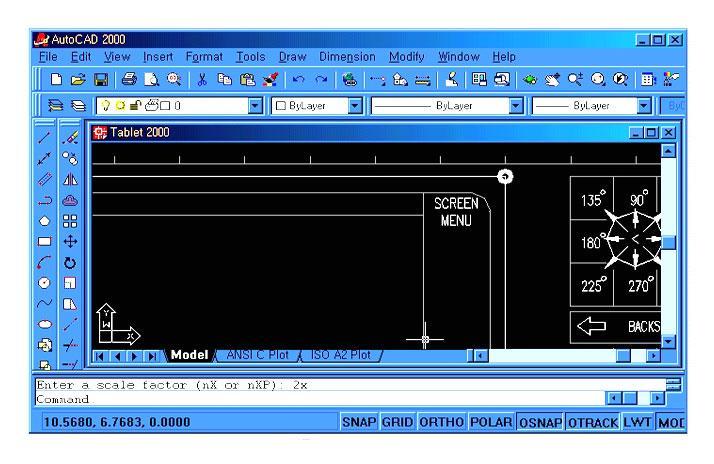Disable OSNAP in the status bar
The width and height of the screenshot is (714, 464).
tap(539, 423)
